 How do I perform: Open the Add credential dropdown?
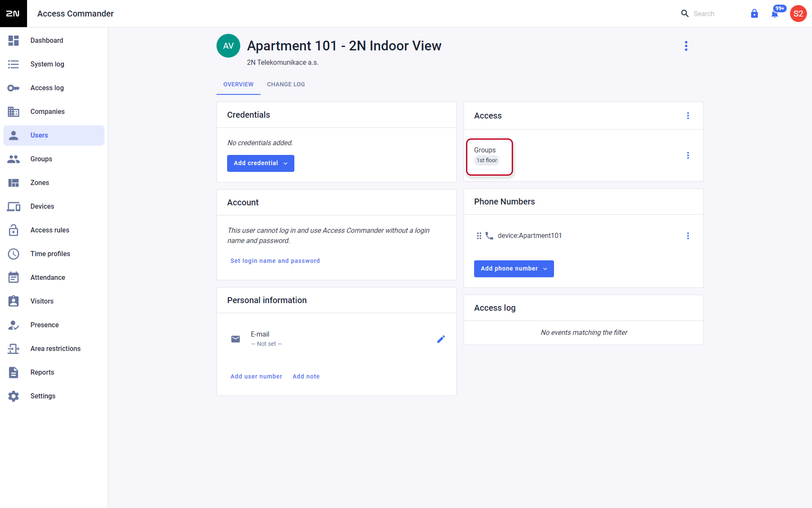pos(261,163)
